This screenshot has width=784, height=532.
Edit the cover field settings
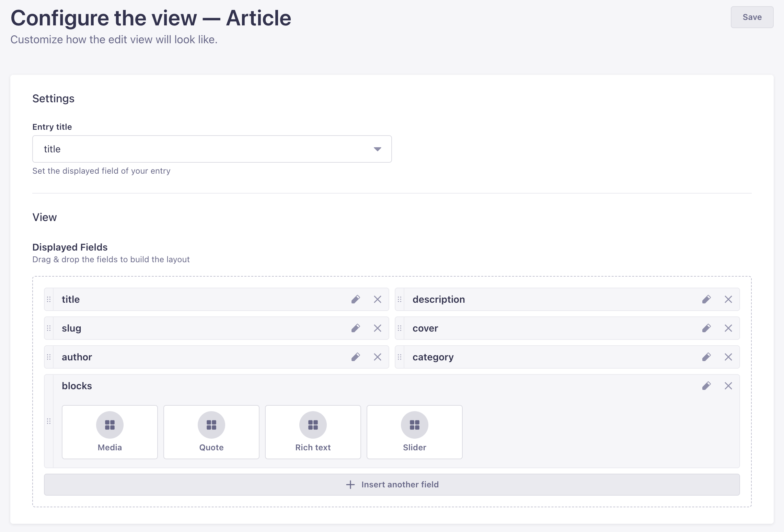(706, 328)
